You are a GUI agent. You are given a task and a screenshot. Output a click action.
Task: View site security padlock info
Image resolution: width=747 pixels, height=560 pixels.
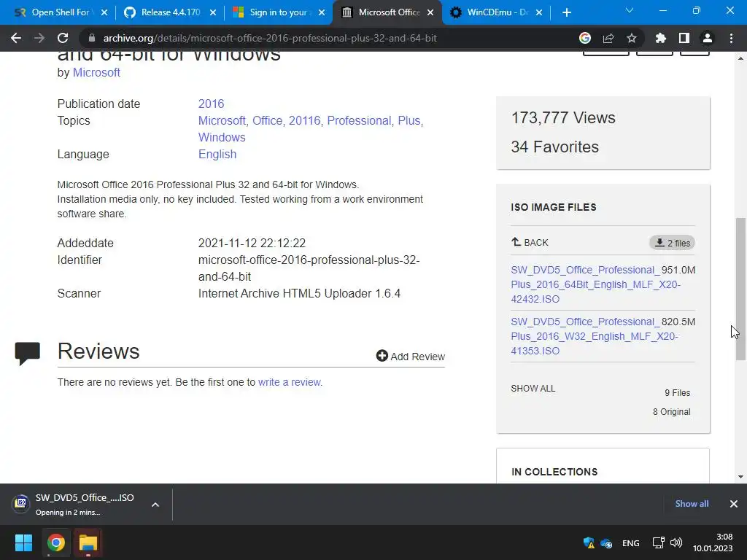coord(92,38)
